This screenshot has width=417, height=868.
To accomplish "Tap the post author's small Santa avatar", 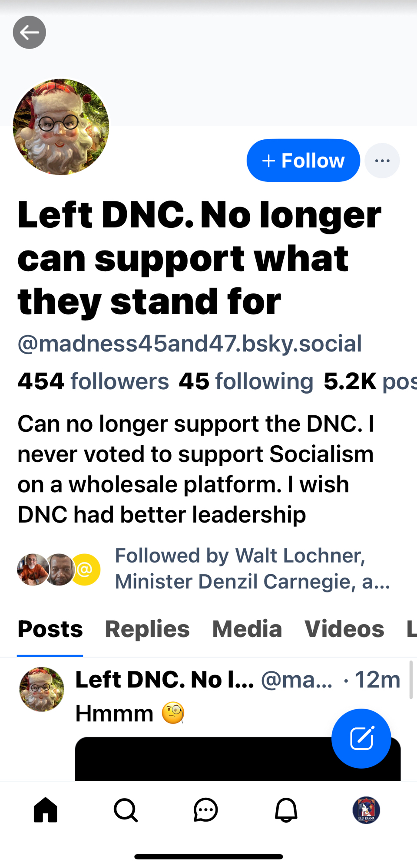I will (42, 689).
